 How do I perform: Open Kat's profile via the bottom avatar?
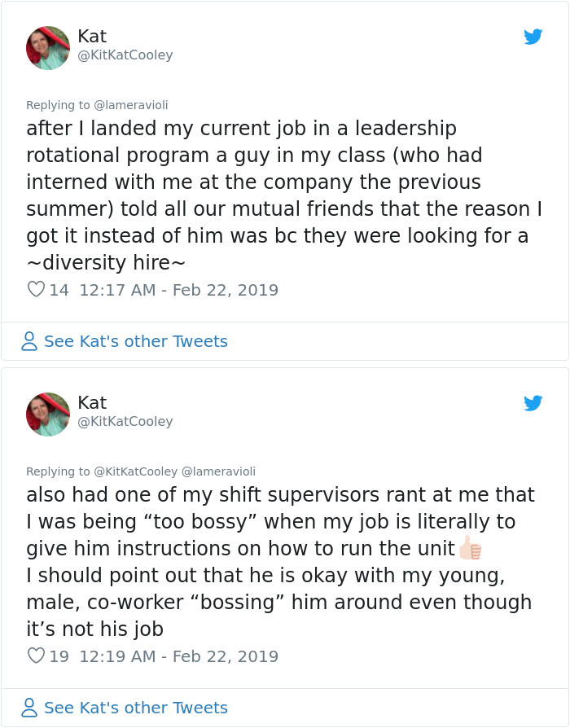click(47, 414)
